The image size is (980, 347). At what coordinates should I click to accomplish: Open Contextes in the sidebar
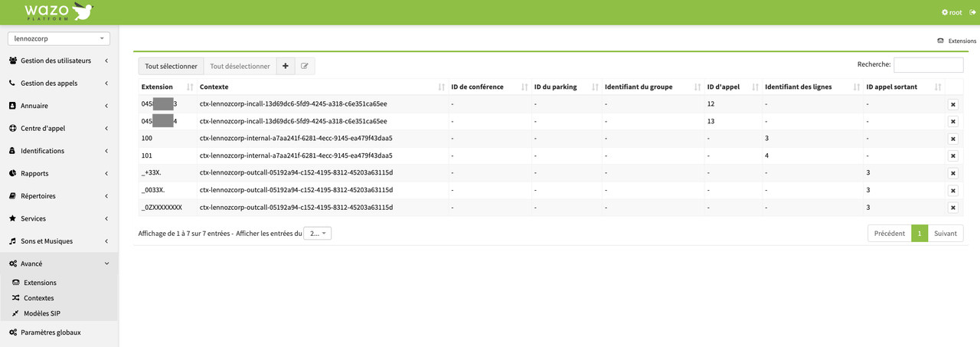[x=38, y=298]
